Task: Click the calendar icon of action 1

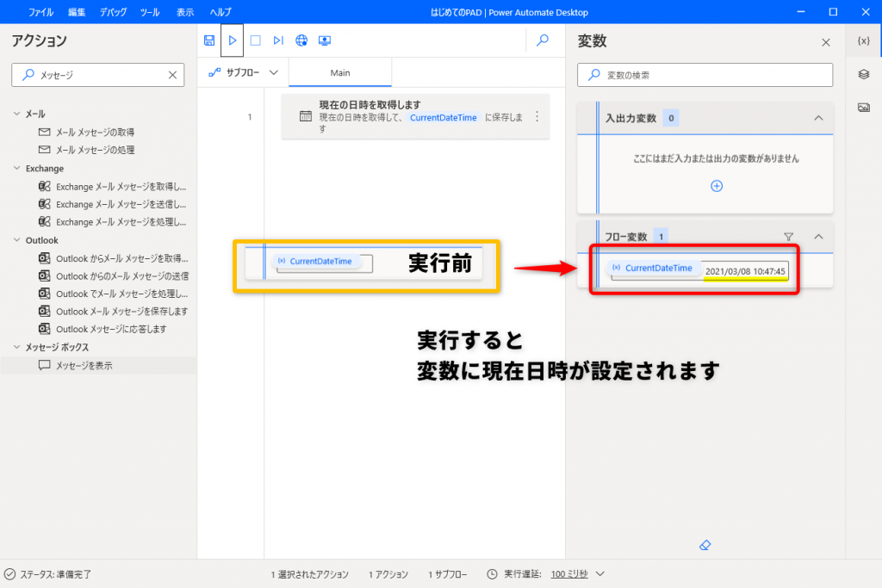Action: [306, 116]
